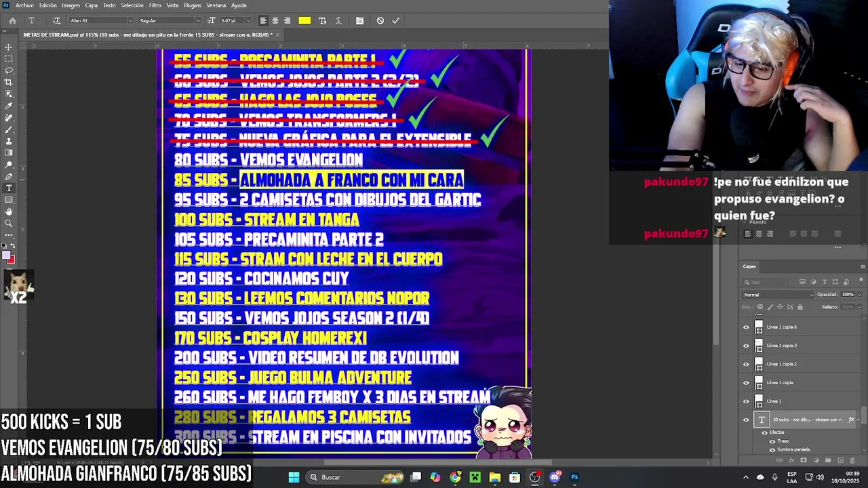Viewport: 868px width, 488px height.
Task: Add a layer mask in Capas panel
Action: (x=803, y=460)
